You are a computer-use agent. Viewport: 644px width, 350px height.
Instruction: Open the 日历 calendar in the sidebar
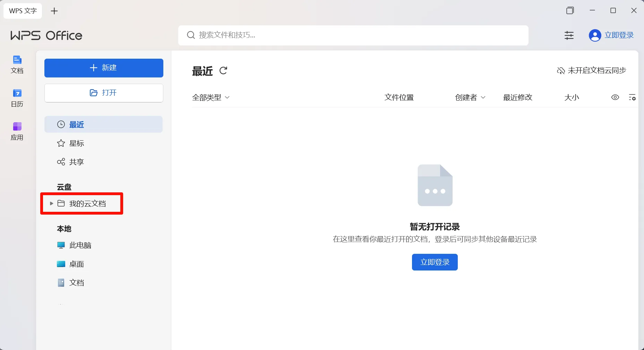(x=17, y=98)
